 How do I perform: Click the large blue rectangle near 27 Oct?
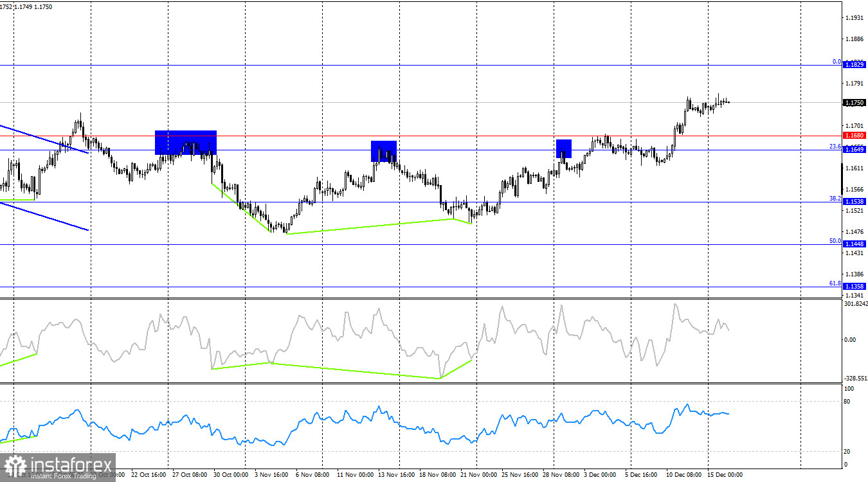tap(186, 143)
